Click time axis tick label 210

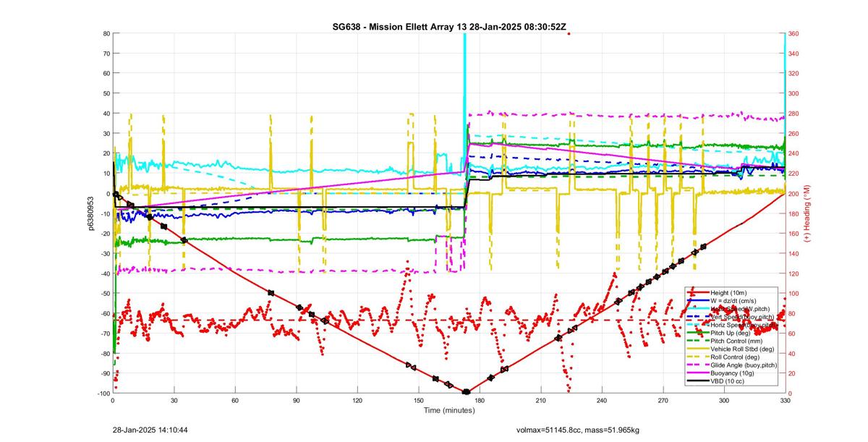(540, 400)
